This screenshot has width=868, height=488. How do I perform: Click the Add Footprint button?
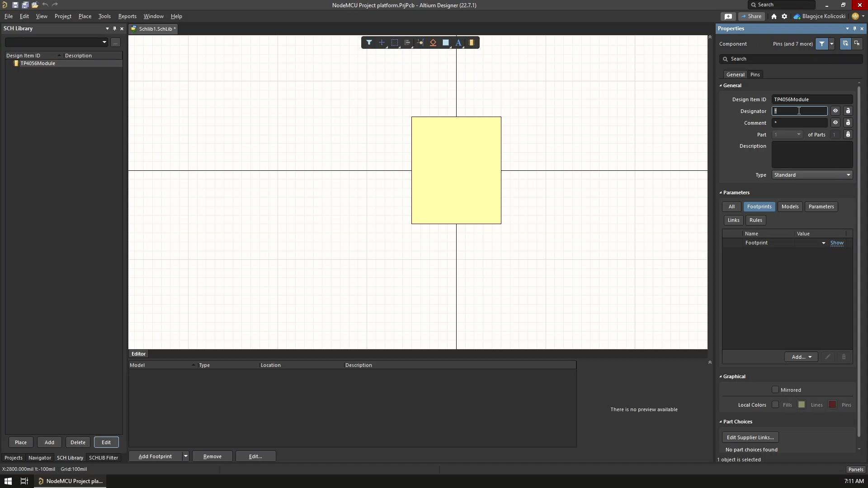click(x=156, y=456)
